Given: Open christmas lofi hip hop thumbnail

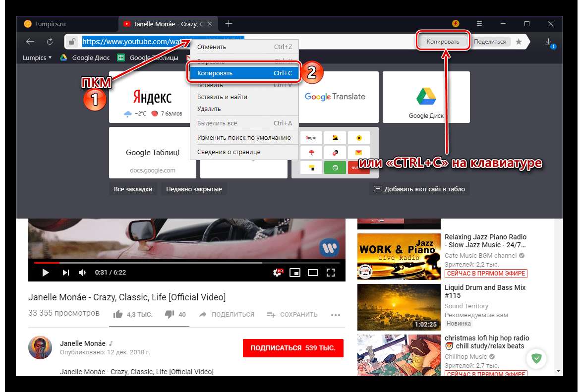Looking at the screenshot, I should click(399, 355).
